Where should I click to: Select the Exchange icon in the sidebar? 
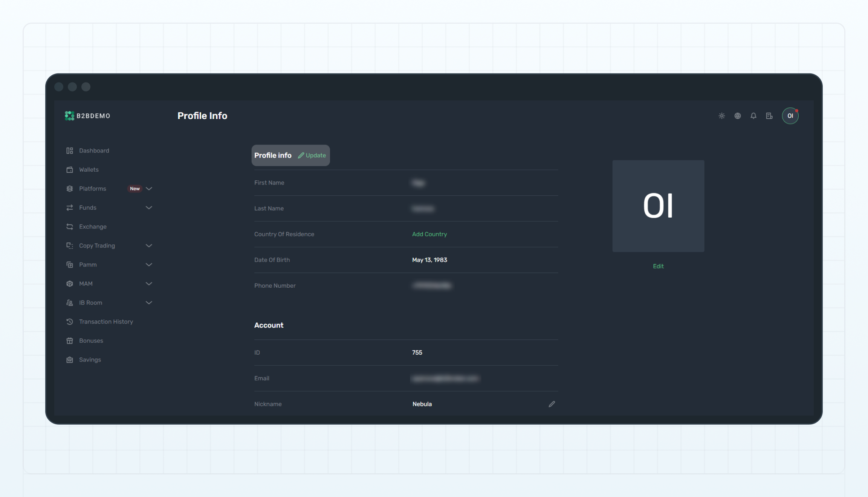(70, 226)
